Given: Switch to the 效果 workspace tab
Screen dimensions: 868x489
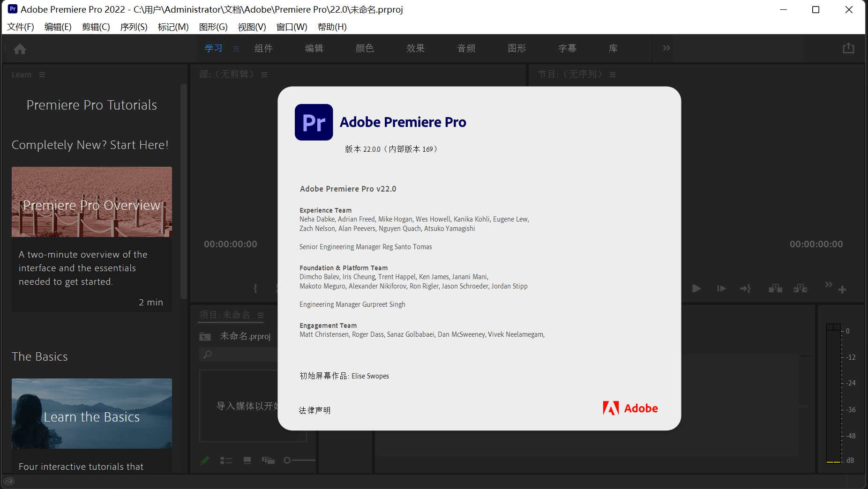Looking at the screenshot, I should [415, 48].
